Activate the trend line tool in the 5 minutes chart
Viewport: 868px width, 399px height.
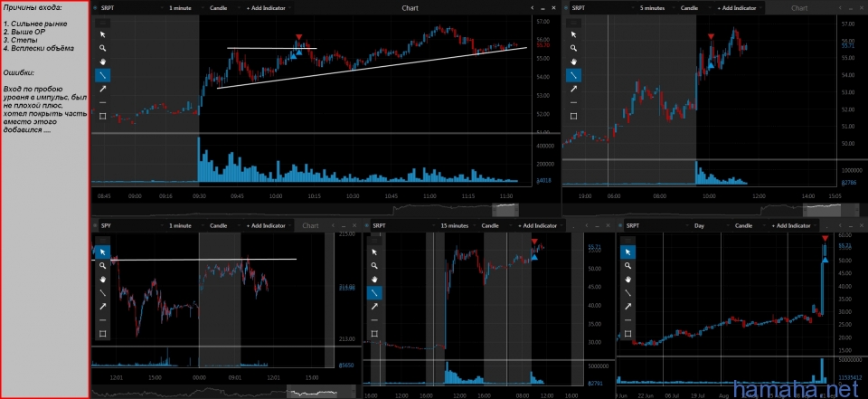(574, 74)
